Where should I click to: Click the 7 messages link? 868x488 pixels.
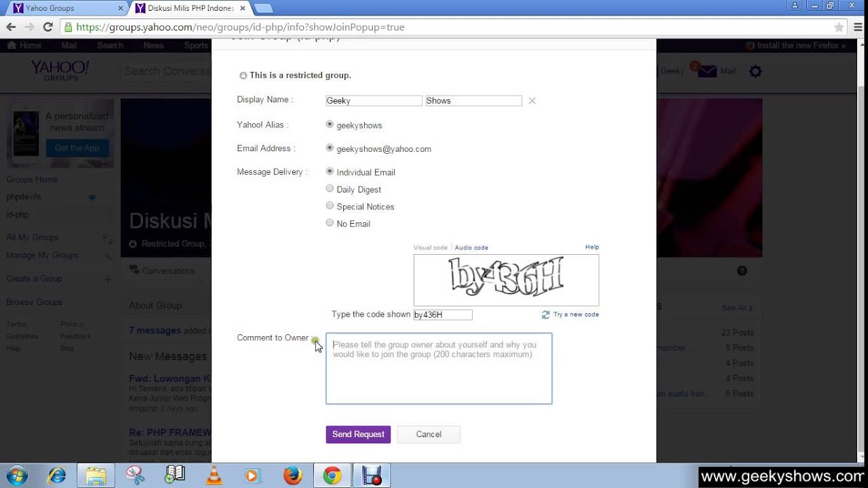click(155, 331)
